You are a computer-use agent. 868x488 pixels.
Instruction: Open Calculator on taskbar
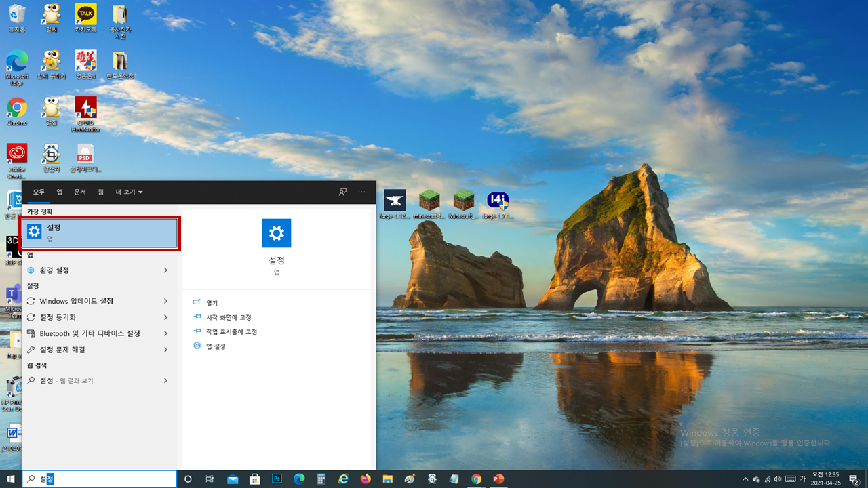[321, 479]
